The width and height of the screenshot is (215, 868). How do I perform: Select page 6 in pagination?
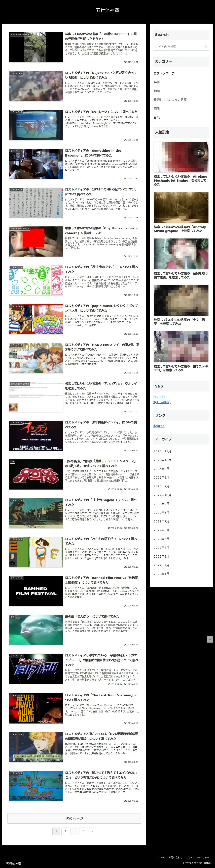pos(83,831)
